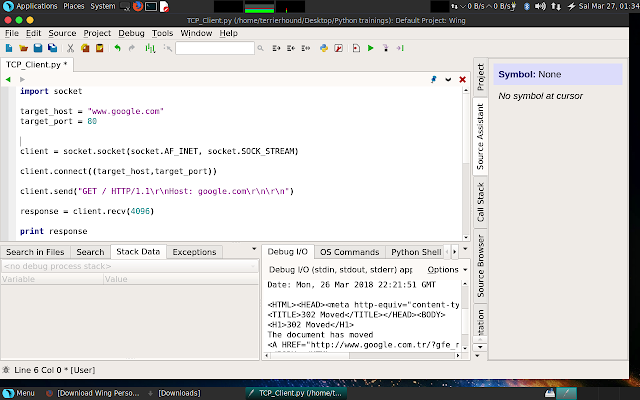Click the Menu button in bottom taskbar

point(19,393)
